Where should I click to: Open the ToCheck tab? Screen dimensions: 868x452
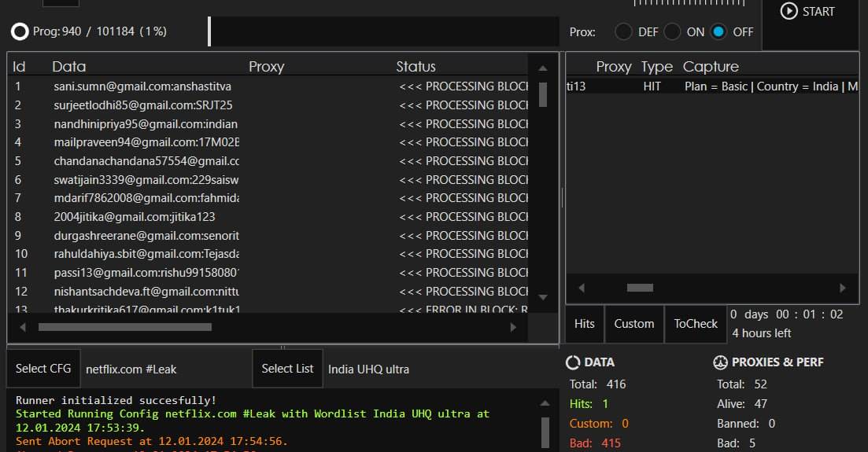tap(696, 324)
